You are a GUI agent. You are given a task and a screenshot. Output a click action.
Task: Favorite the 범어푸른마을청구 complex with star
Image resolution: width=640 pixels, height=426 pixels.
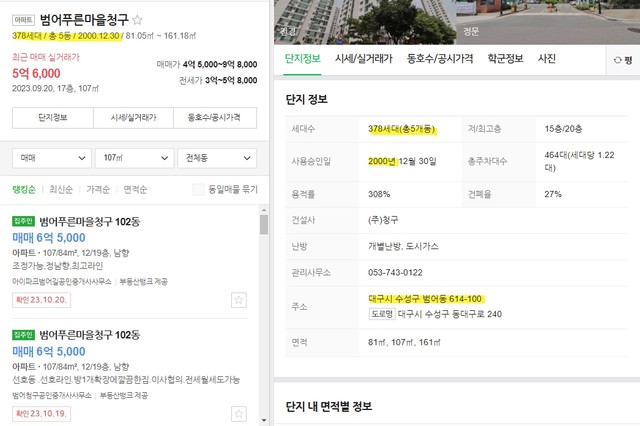click(x=138, y=20)
